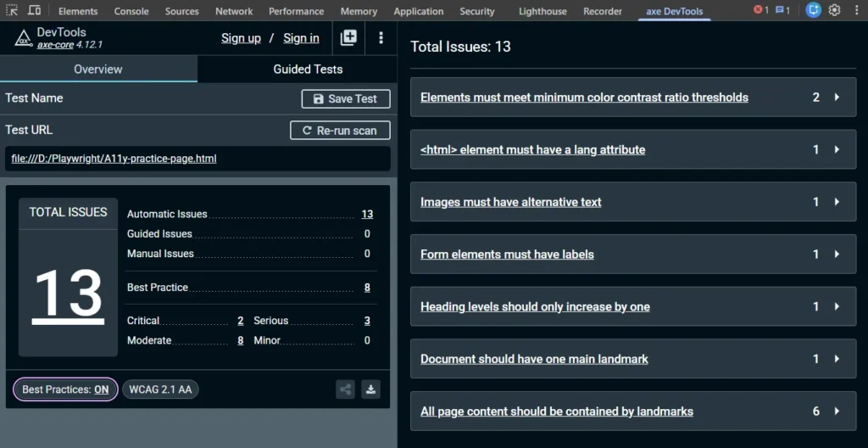This screenshot has width=868, height=448.
Task: Click the Save Test button
Action: tap(346, 98)
